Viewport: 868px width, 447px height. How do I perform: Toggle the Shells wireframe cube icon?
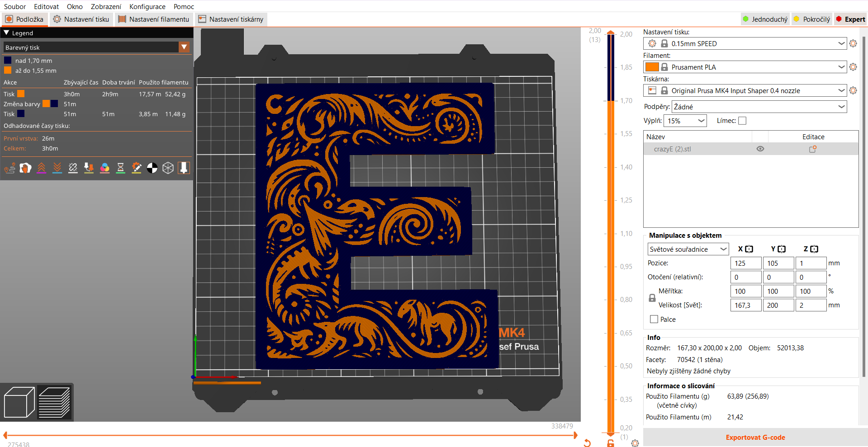pyautogui.click(x=168, y=168)
